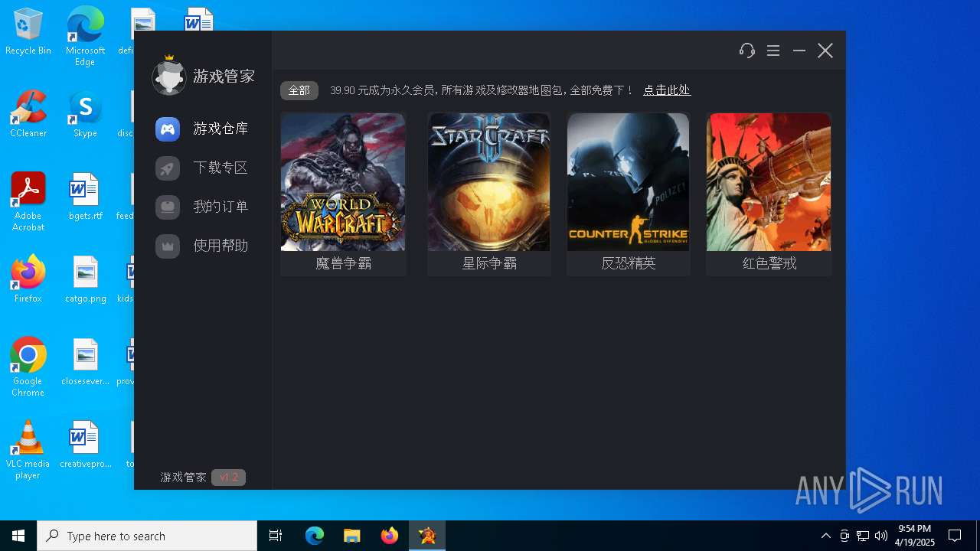Viewport: 980px width, 551px height.
Task: Click the 反恐精英 game title
Action: click(x=629, y=263)
